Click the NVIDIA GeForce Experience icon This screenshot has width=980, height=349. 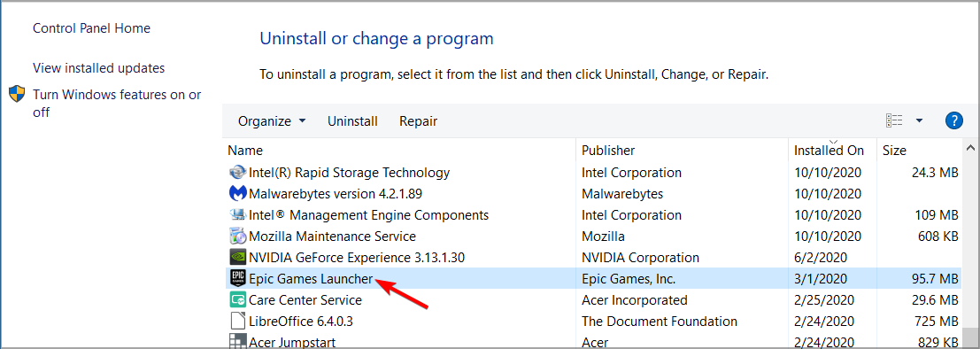(x=237, y=258)
